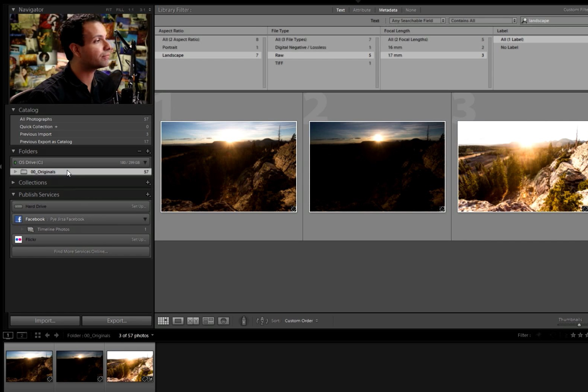Add a new collection with plus icon
Image resolution: width=588 pixels, height=392 pixels.
pyautogui.click(x=148, y=182)
